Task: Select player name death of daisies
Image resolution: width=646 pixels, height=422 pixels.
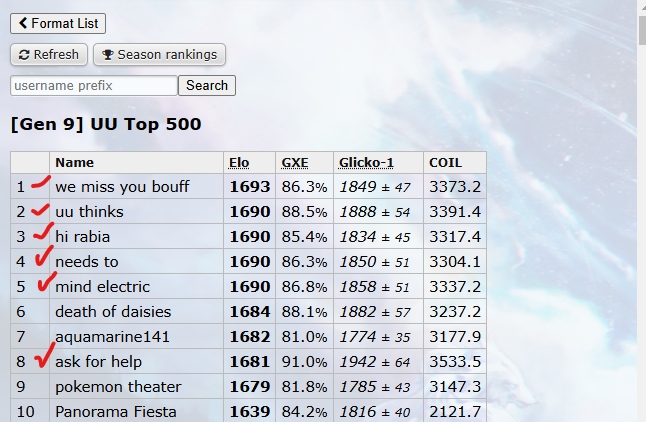Action: click(113, 312)
